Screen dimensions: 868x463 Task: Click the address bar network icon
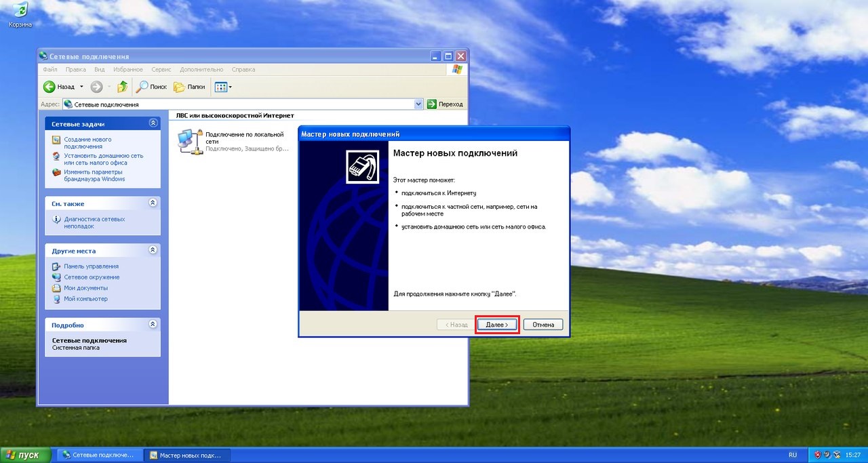tap(68, 104)
